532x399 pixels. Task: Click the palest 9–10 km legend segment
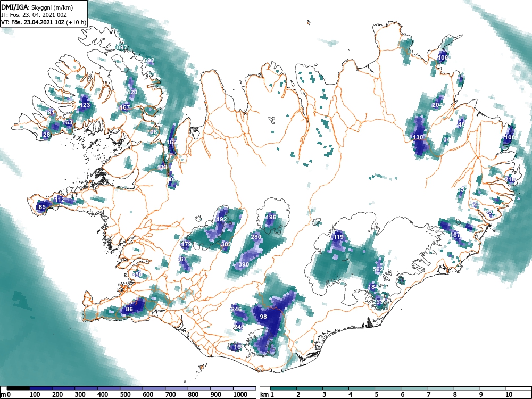(493, 388)
